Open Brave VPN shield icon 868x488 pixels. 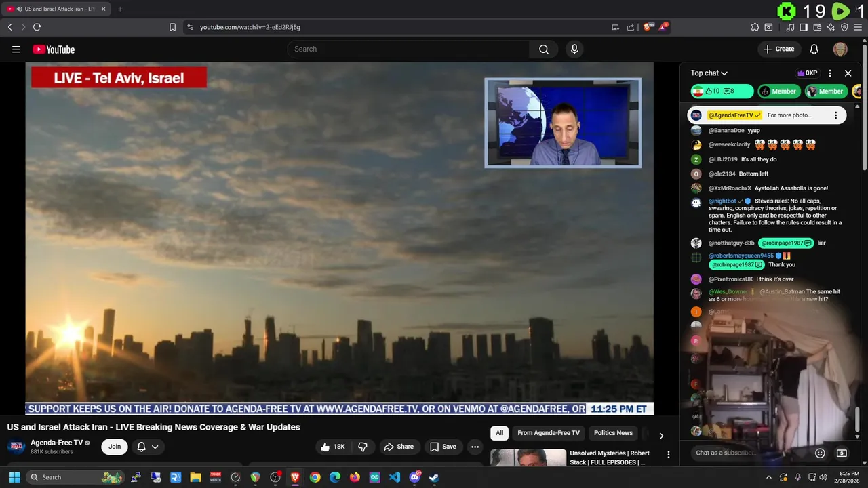tap(844, 27)
